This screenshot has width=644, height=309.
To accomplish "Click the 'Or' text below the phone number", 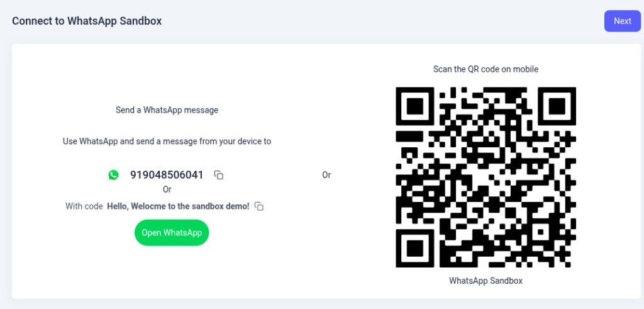I will click(167, 189).
